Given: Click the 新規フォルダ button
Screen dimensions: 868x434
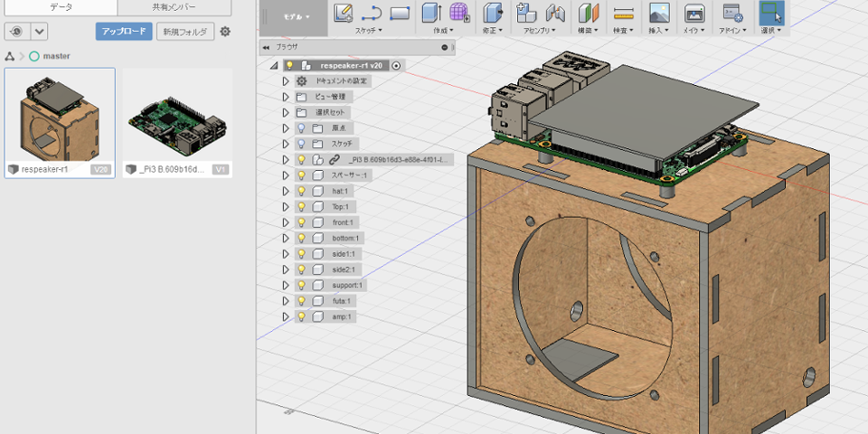Looking at the screenshot, I should [x=184, y=32].
